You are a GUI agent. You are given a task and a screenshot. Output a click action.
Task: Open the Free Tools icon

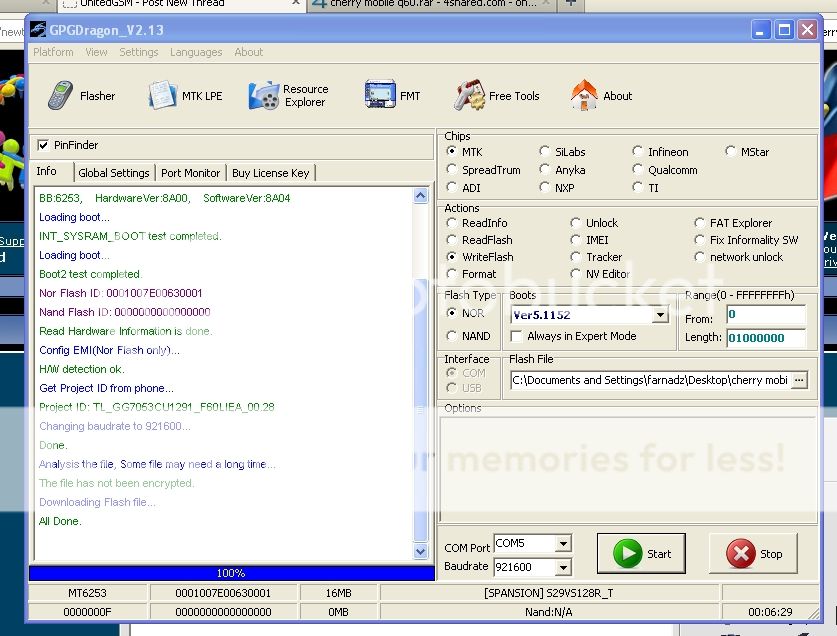(x=469, y=96)
